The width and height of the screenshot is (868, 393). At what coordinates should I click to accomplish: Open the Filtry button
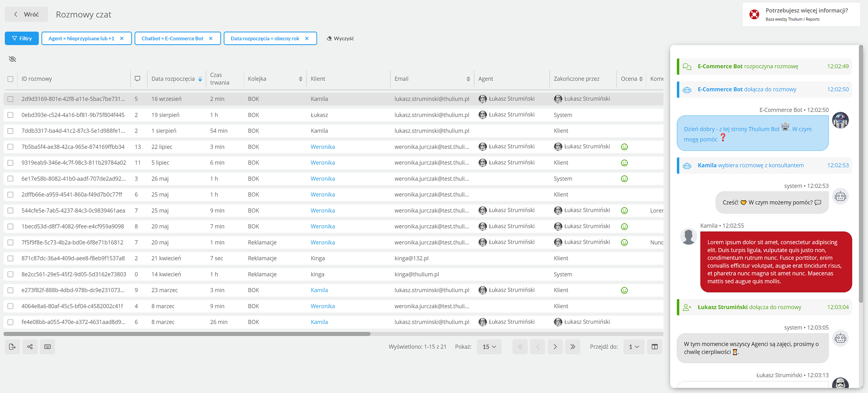22,38
